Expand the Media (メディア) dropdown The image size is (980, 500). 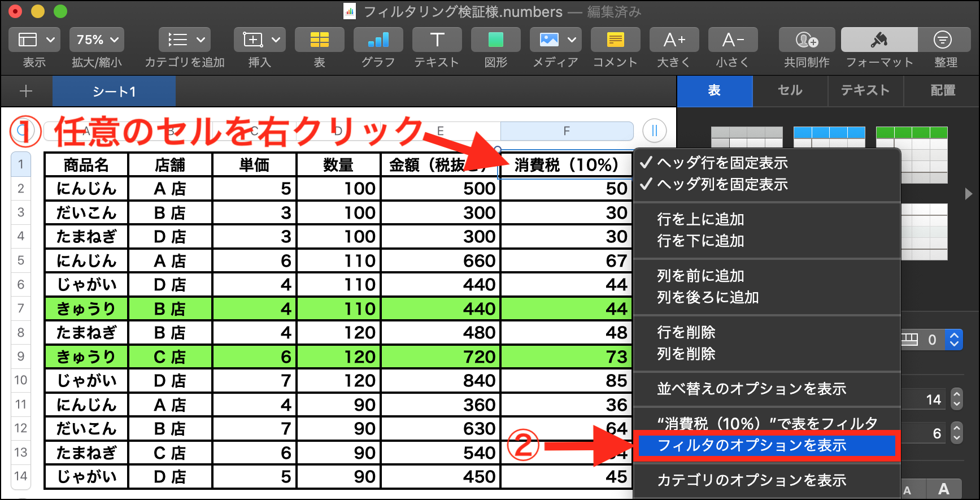[x=572, y=40]
